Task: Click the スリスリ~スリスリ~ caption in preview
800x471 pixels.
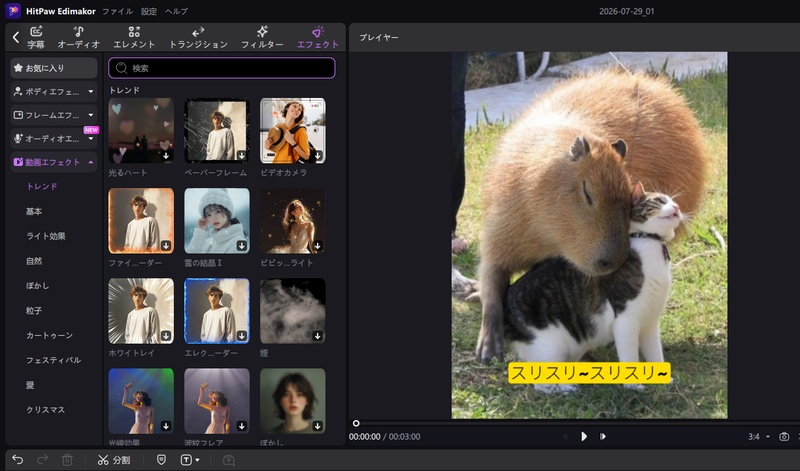Action: click(589, 373)
